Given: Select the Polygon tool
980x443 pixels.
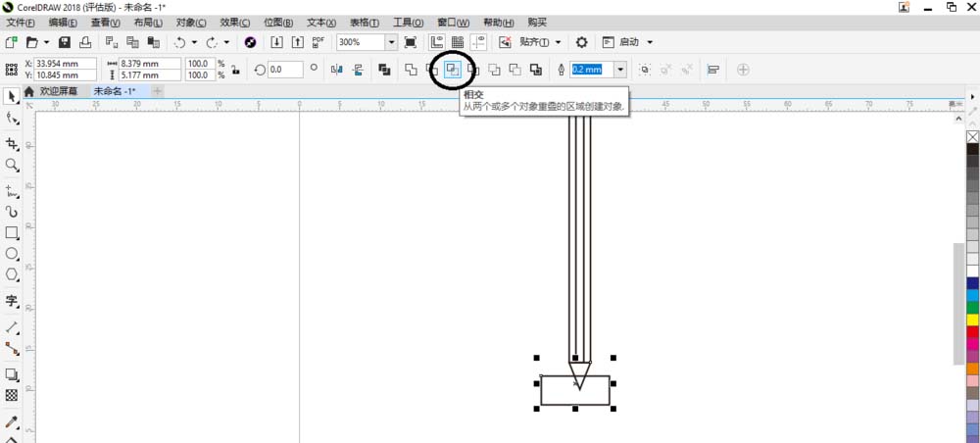Looking at the screenshot, I should pos(12,275).
